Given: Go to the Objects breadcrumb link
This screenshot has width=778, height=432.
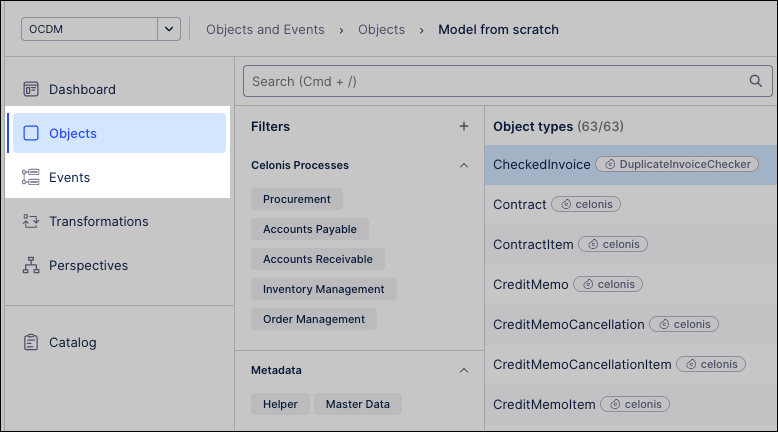Looking at the screenshot, I should point(381,30).
